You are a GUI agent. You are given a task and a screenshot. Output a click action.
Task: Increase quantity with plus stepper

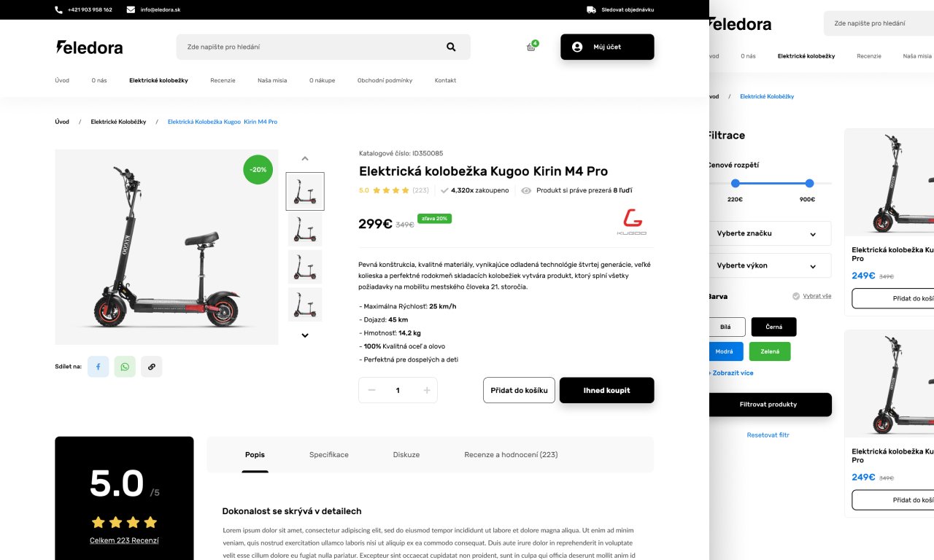coord(427,390)
